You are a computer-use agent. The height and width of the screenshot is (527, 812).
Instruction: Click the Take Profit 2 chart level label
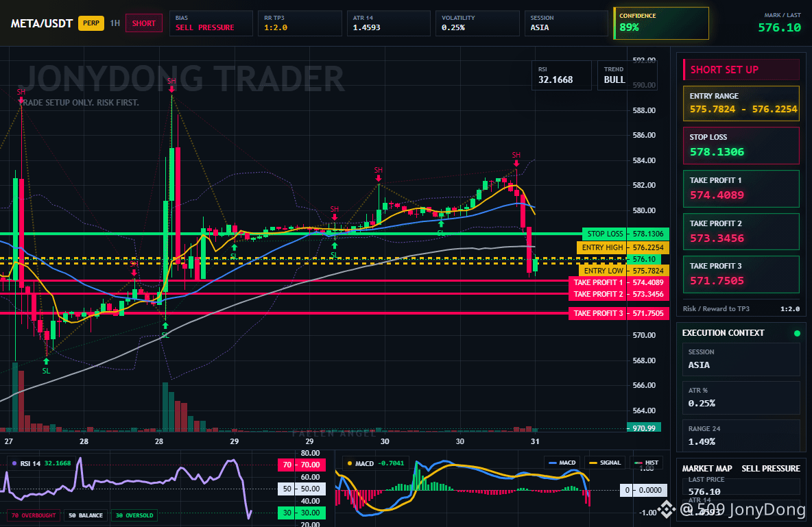click(619, 294)
